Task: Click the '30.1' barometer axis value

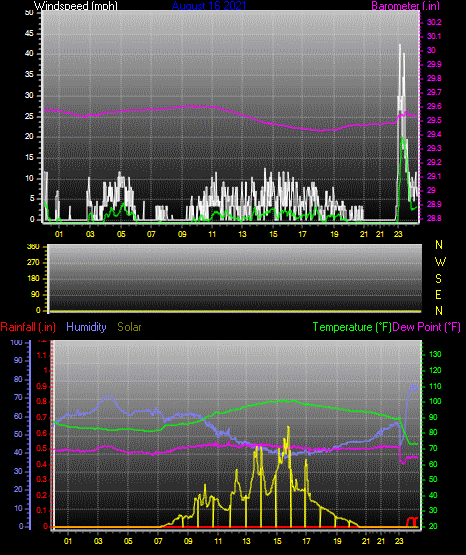Action: click(x=434, y=36)
